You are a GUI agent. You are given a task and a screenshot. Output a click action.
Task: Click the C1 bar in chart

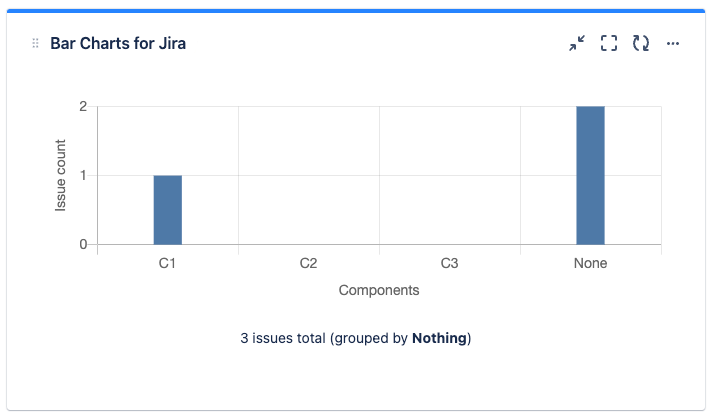168,210
